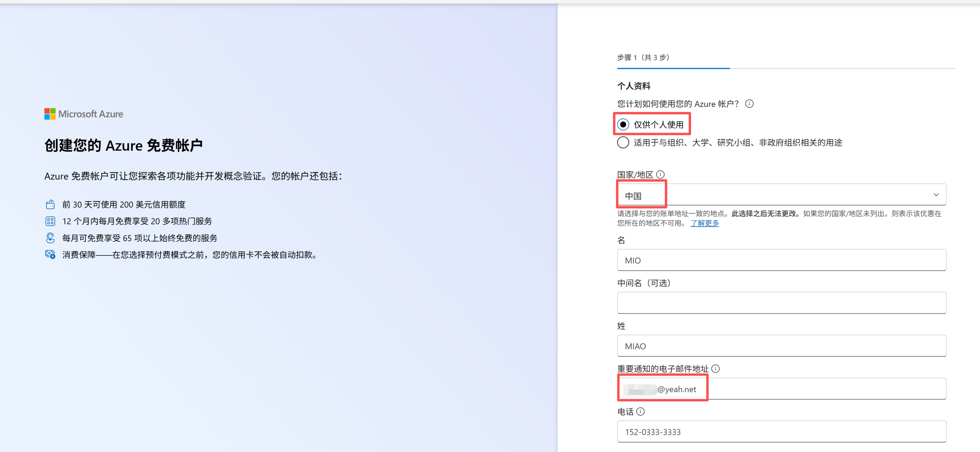This screenshot has height=452, width=980.
Task: Click info icon next to notification email label
Action: click(x=716, y=368)
